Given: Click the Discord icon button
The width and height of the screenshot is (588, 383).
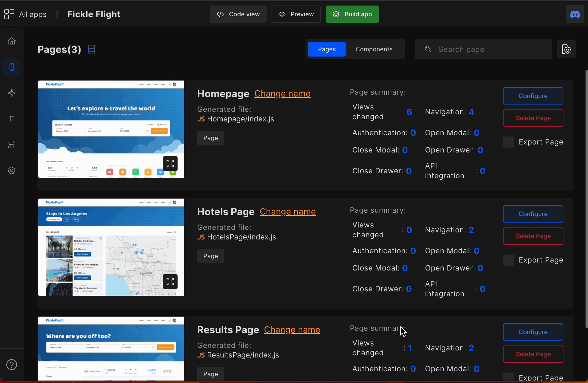Looking at the screenshot, I should (x=575, y=14).
